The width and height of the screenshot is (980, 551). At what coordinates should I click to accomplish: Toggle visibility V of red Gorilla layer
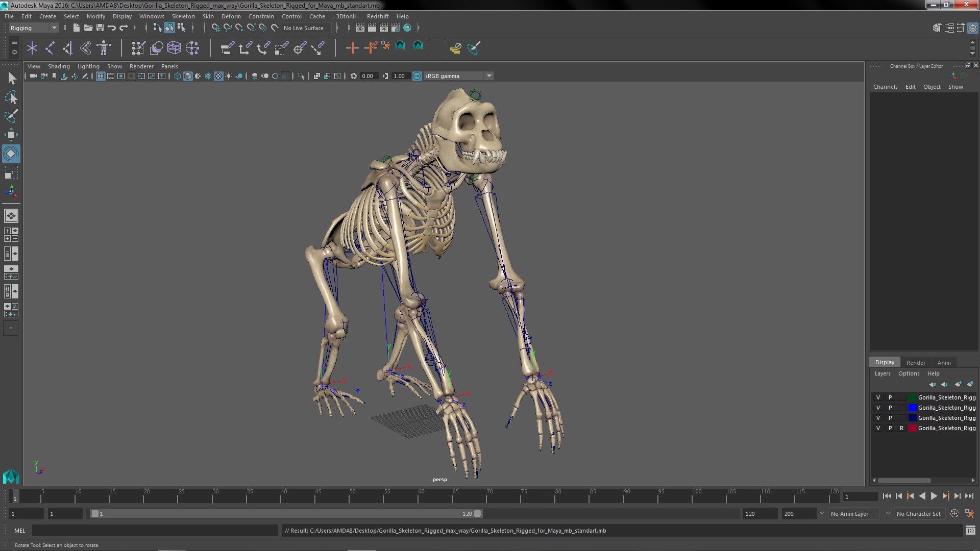[x=878, y=428]
